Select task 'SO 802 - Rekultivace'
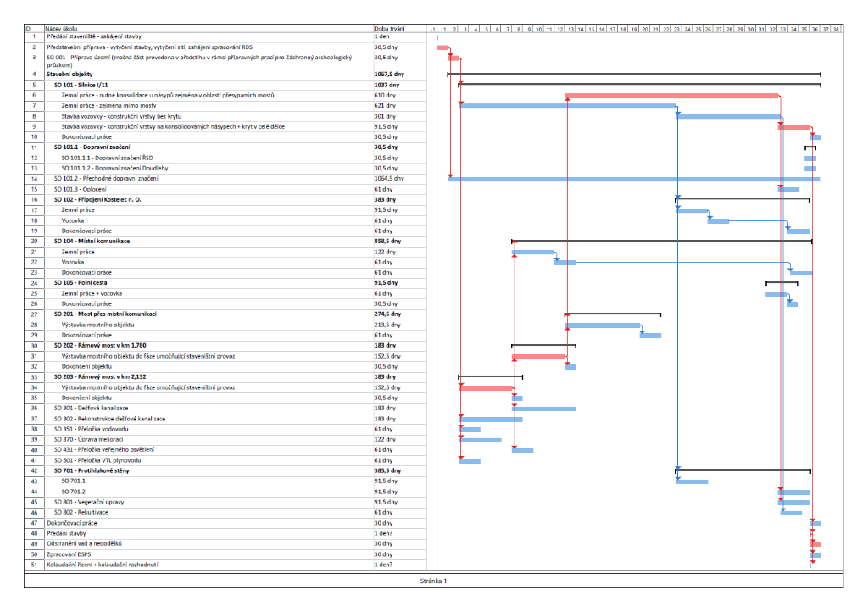868x612 pixels. (x=83, y=512)
